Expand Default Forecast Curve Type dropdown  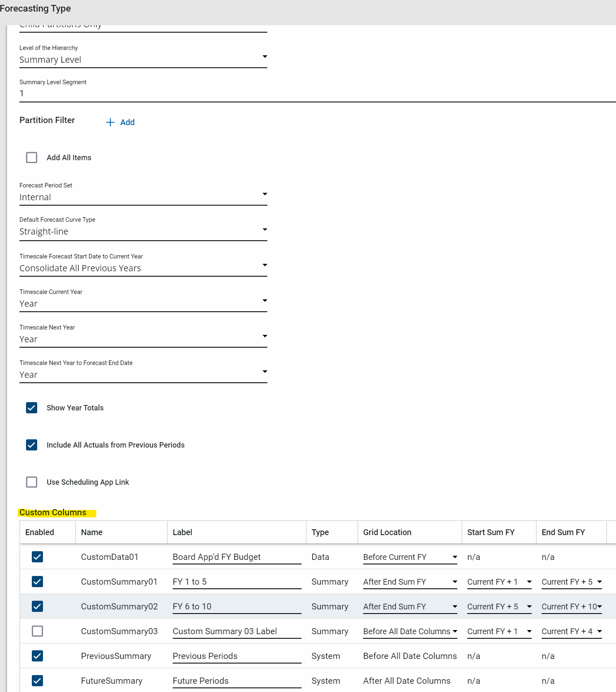point(143,232)
